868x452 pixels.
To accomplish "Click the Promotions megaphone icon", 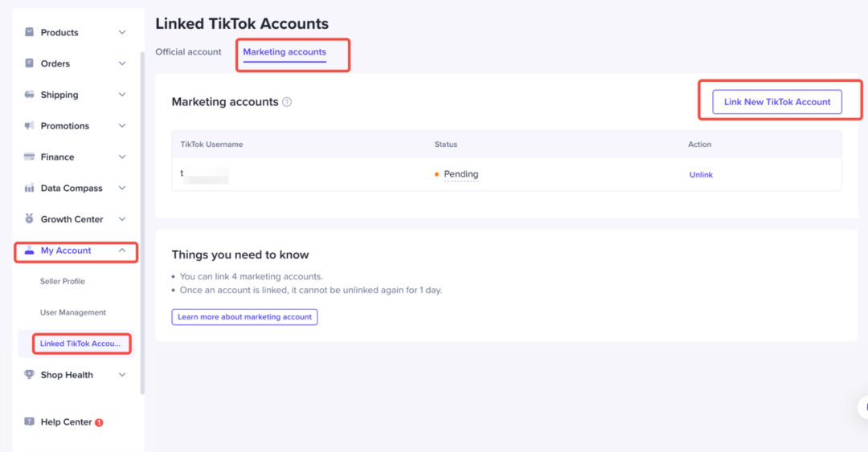I will 30,126.
